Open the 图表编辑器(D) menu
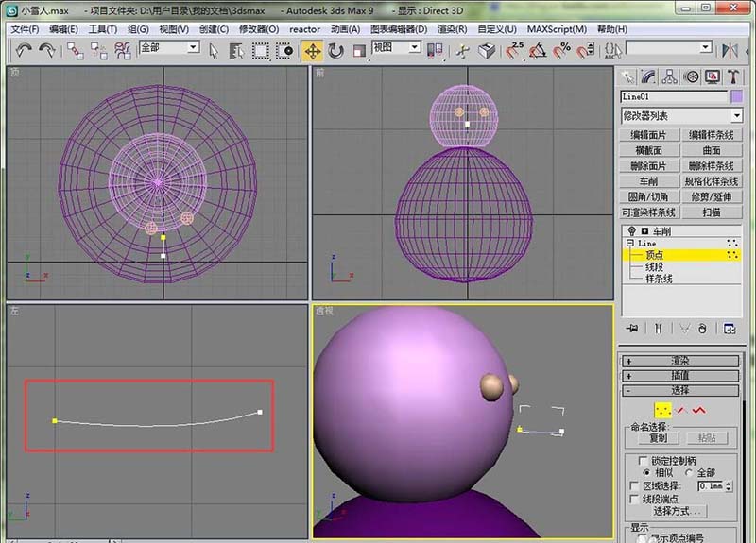This screenshot has width=756, height=543. pyautogui.click(x=399, y=29)
